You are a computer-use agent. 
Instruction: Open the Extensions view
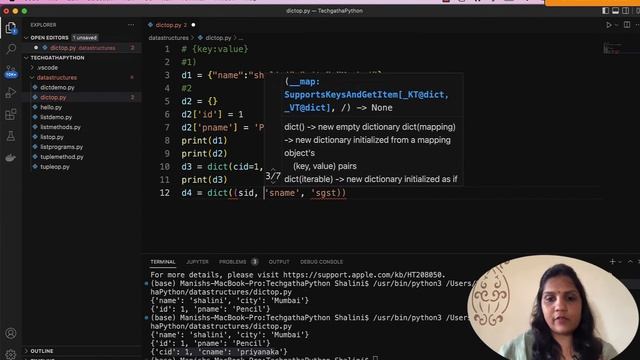pyautogui.click(x=11, y=114)
